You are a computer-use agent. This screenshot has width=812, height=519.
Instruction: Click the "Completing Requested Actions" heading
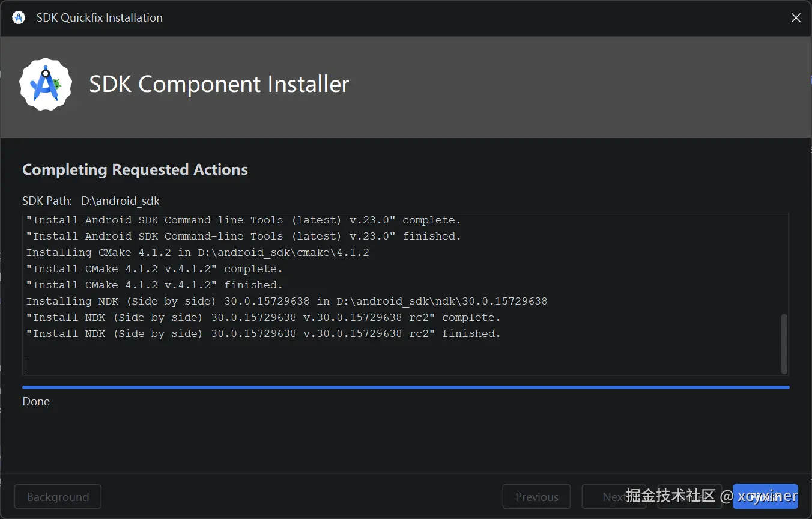coord(135,170)
